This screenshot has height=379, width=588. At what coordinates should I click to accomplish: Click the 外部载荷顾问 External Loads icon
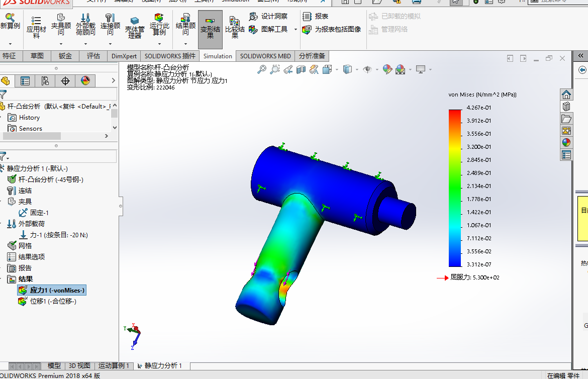[85, 25]
